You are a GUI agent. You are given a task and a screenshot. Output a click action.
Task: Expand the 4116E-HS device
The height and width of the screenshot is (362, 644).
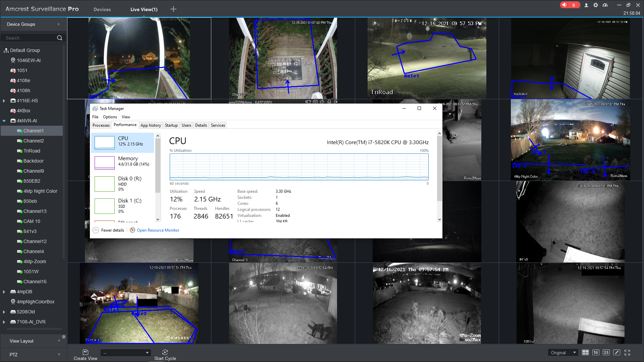4,101
